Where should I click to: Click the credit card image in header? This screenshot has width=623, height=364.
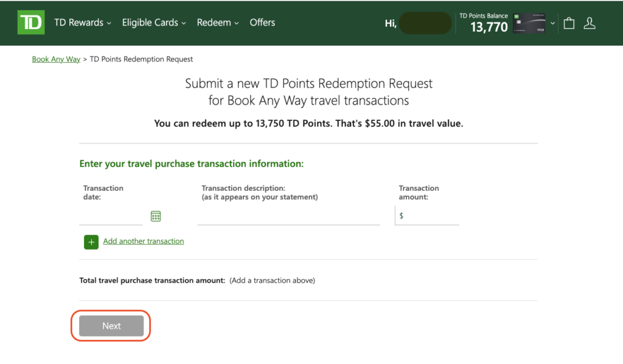529,23
